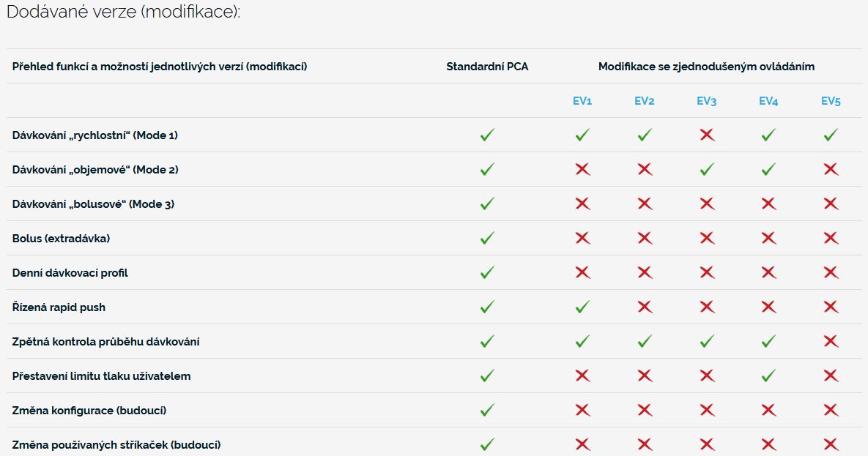The image size is (868, 456).
Task: Click the EV1 column header link
Action: point(582,101)
